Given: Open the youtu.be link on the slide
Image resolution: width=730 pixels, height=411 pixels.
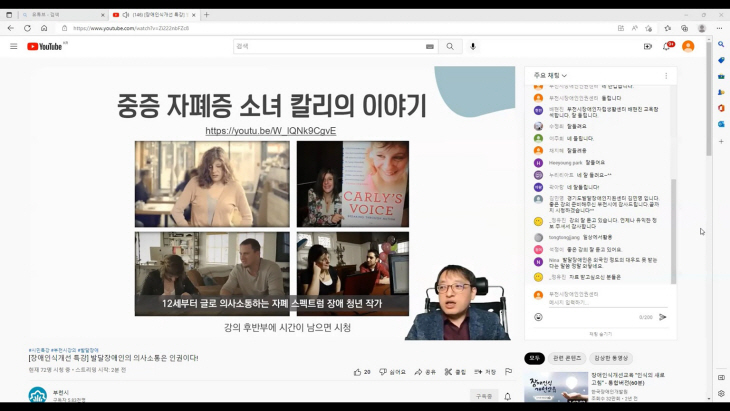Looking at the screenshot, I should [x=270, y=131].
